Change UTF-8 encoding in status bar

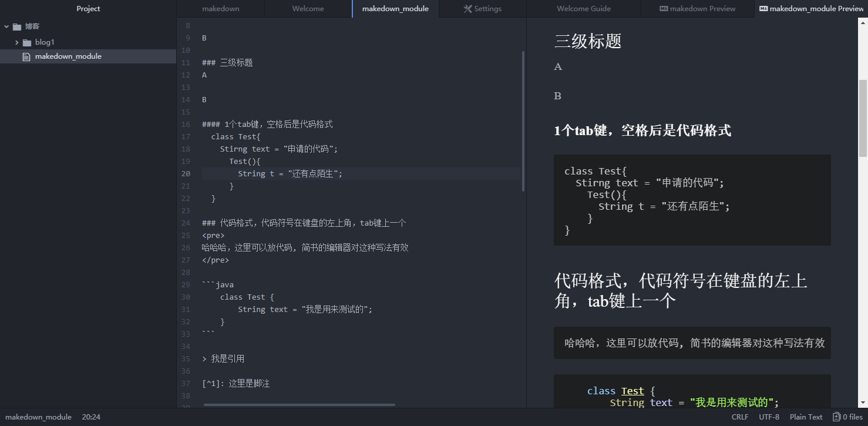(769, 417)
